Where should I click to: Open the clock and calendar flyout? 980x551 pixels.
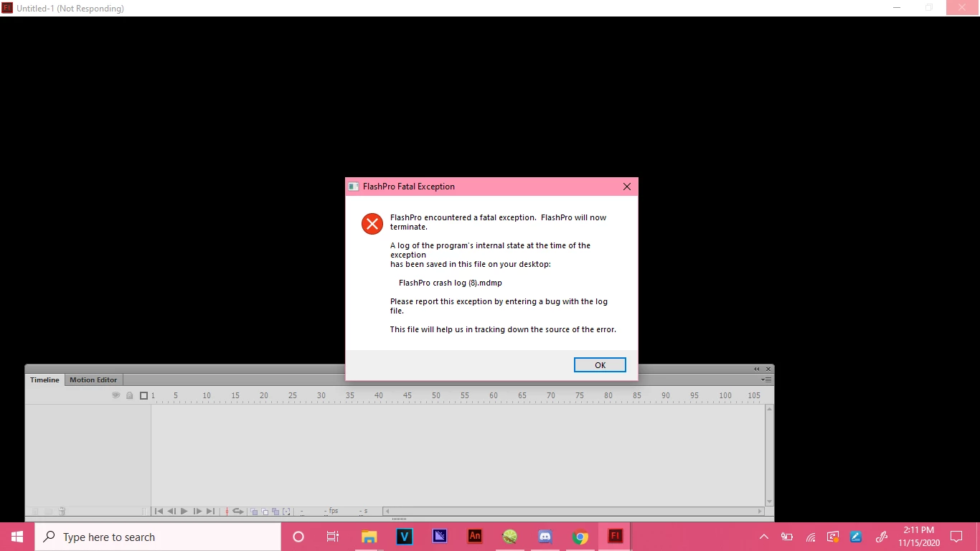(x=918, y=537)
